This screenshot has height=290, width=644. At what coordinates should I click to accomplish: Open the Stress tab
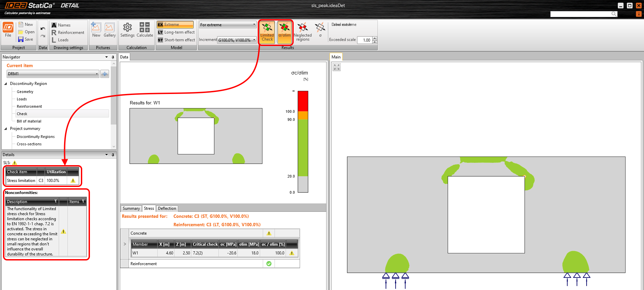pyautogui.click(x=149, y=208)
